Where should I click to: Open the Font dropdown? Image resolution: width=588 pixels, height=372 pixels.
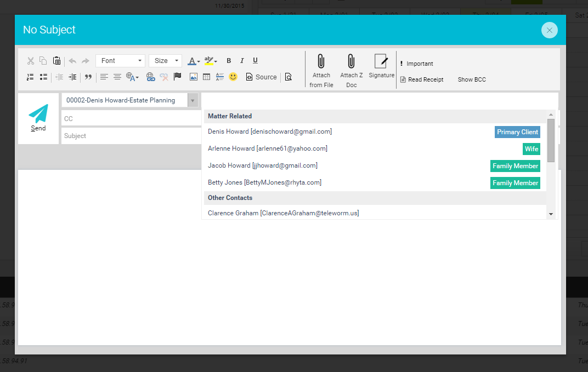point(120,61)
